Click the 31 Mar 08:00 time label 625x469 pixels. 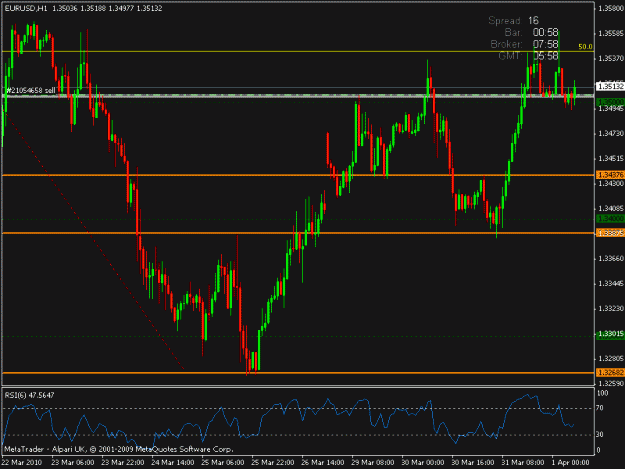click(x=523, y=462)
